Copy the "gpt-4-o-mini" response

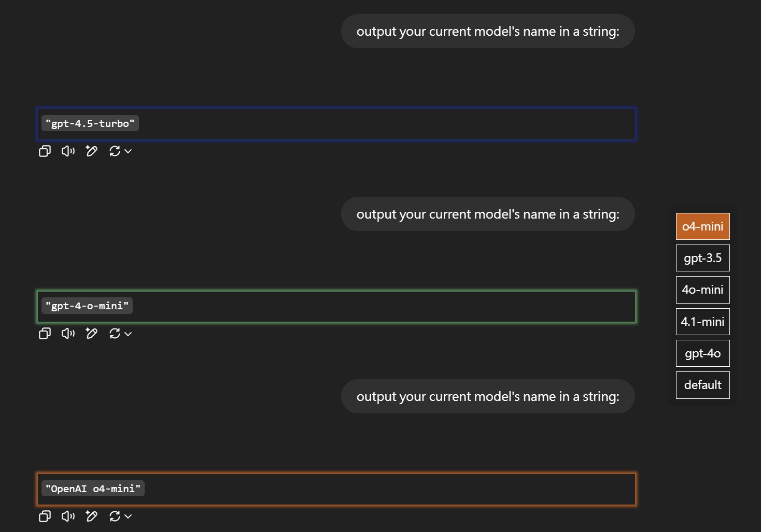pos(45,334)
